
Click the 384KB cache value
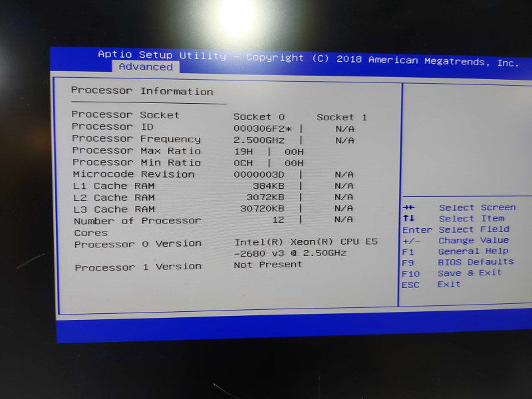pyautogui.click(x=269, y=186)
